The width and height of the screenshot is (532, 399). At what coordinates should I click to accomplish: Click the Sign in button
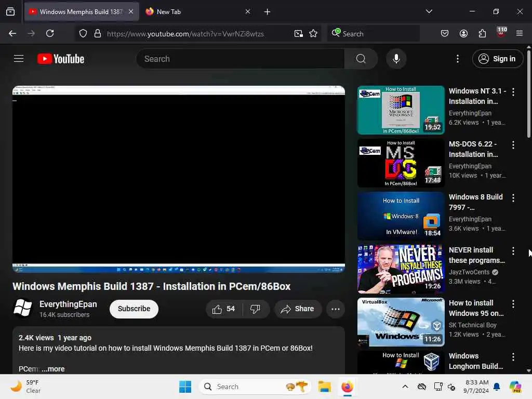coord(497,59)
